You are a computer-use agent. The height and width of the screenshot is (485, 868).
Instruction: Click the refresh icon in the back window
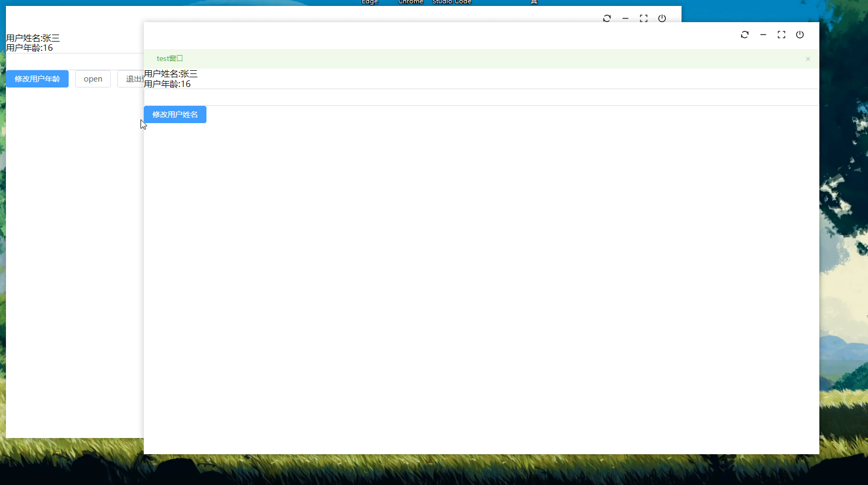(607, 18)
